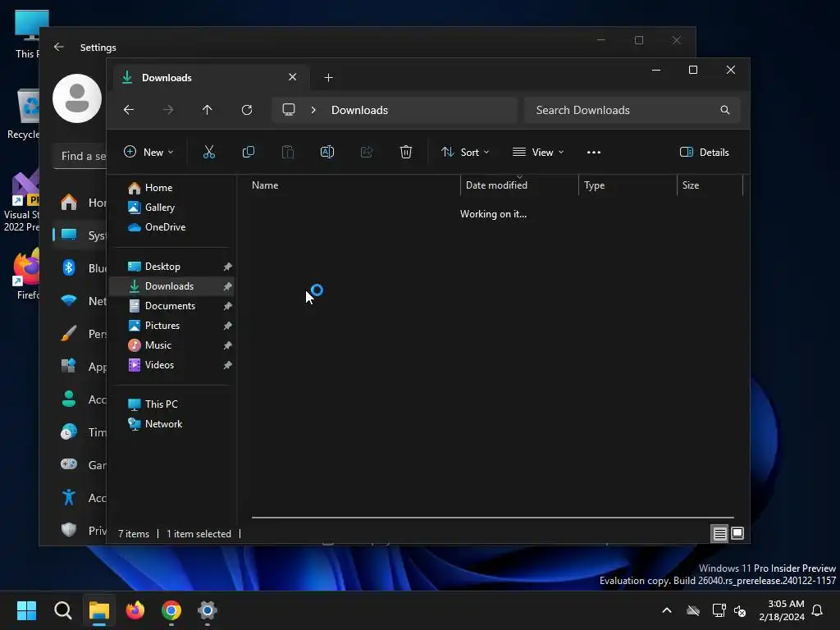840x630 pixels.
Task: Click the Share icon in toolbar
Action: [367, 152]
